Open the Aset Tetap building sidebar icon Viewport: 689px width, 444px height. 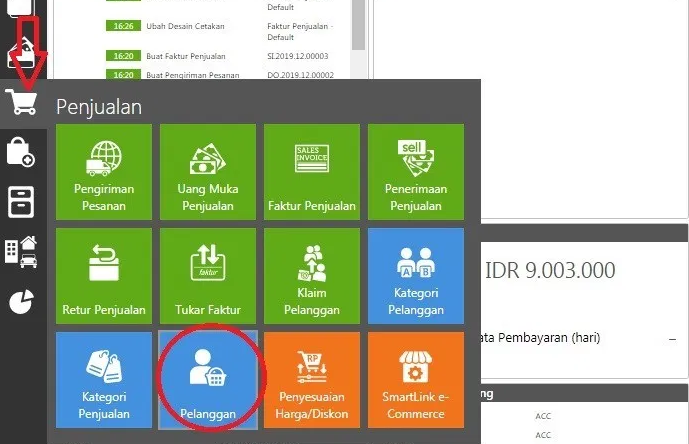click(21, 252)
